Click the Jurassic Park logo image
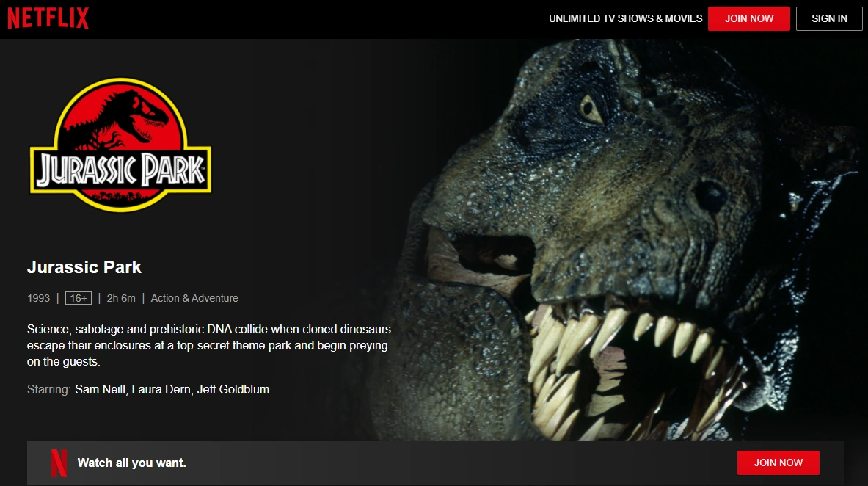Screen dimensions: 868x486 click(120, 145)
